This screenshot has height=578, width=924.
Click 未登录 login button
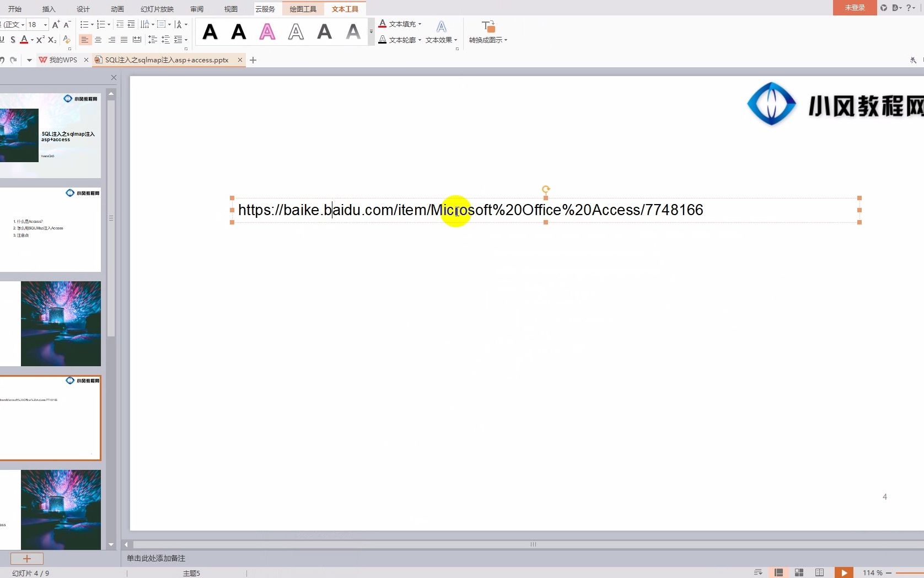click(x=855, y=8)
